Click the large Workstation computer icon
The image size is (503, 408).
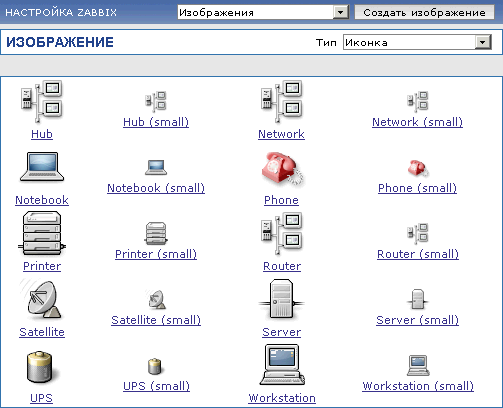[282, 365]
